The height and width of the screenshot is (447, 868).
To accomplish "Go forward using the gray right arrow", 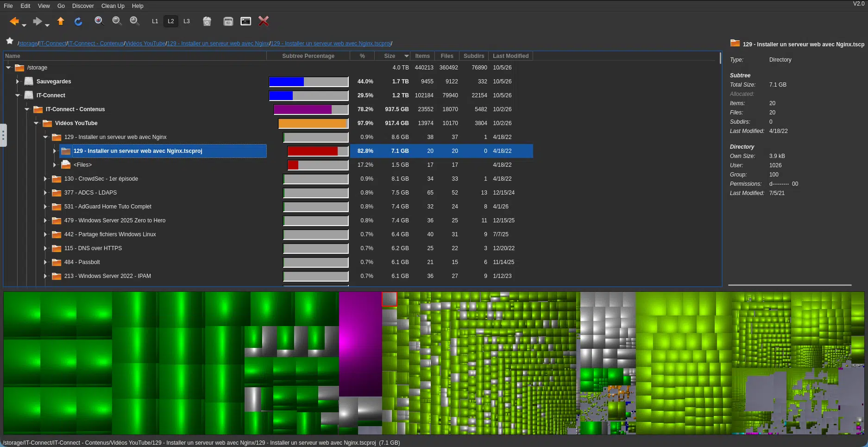I will pyautogui.click(x=38, y=21).
